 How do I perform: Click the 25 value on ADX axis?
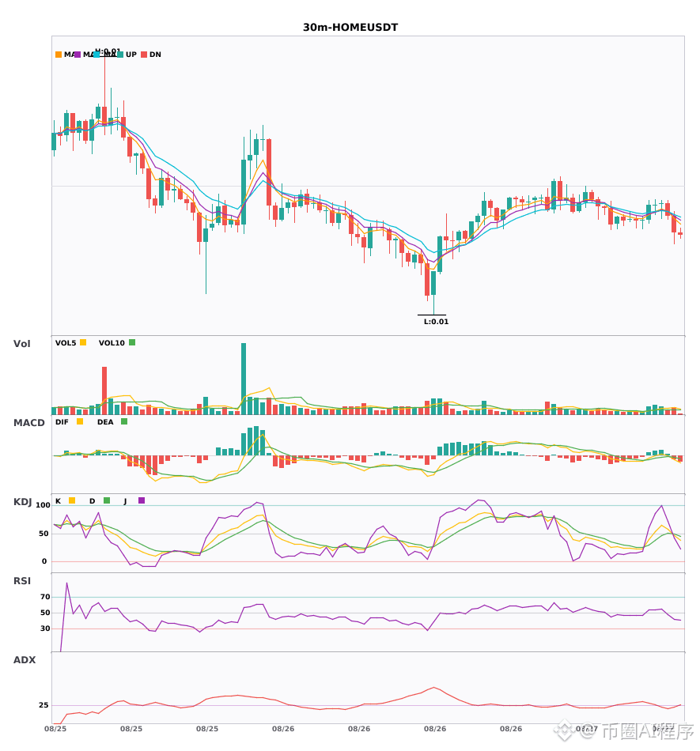click(x=44, y=705)
